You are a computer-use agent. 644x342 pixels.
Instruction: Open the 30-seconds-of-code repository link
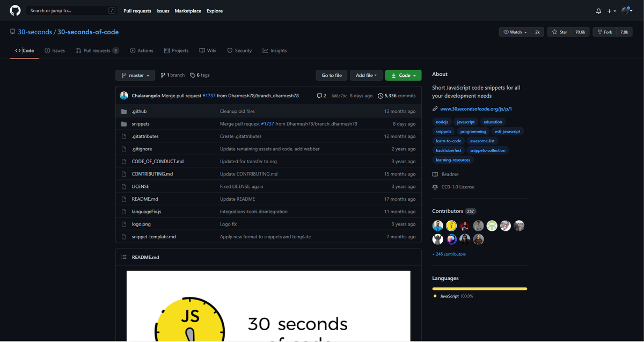pyautogui.click(x=88, y=32)
